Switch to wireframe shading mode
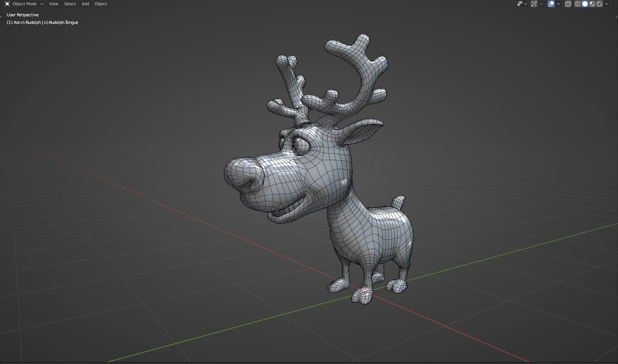This screenshot has height=364, width=618. coord(578,4)
